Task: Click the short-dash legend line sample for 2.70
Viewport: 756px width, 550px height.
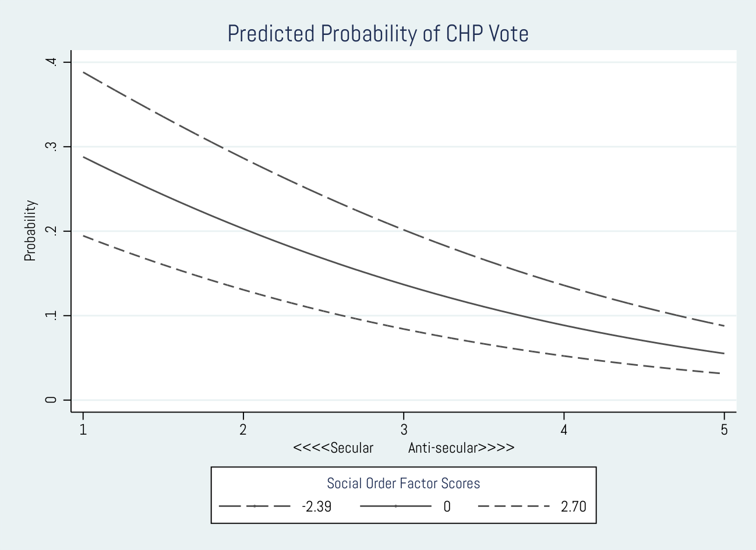Action: pos(514,506)
